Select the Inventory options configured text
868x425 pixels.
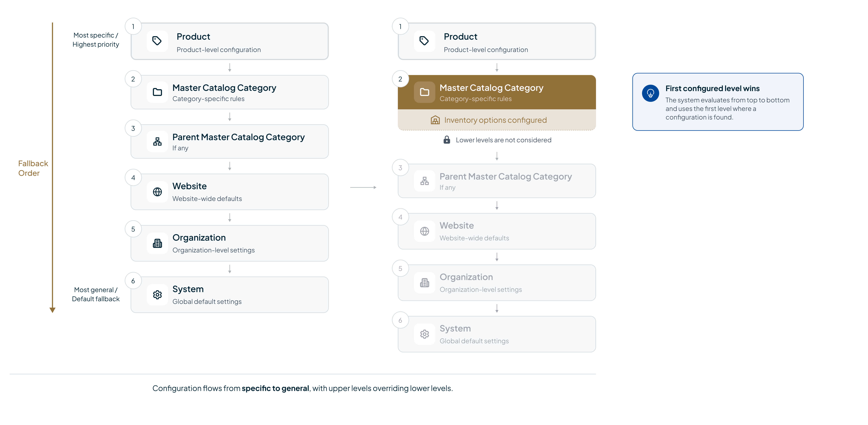coord(495,120)
